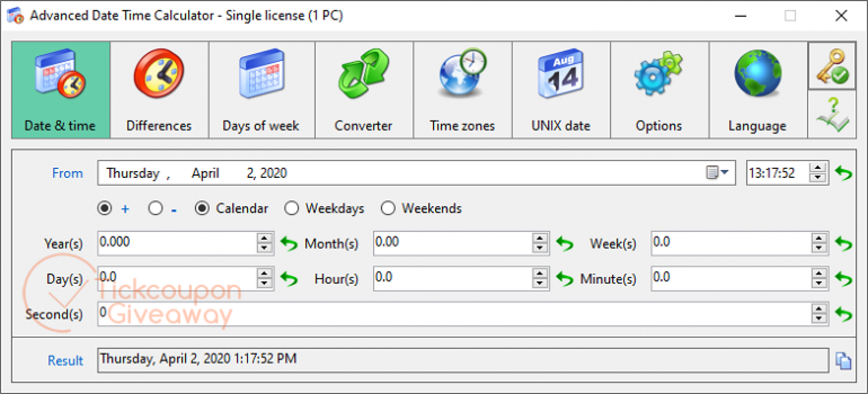Click the license key icon
Viewport: 868px width, 394px height.
point(832,65)
